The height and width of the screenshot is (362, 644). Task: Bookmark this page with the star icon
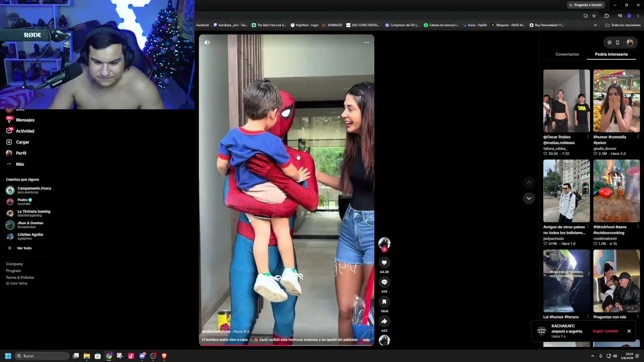[594, 16]
